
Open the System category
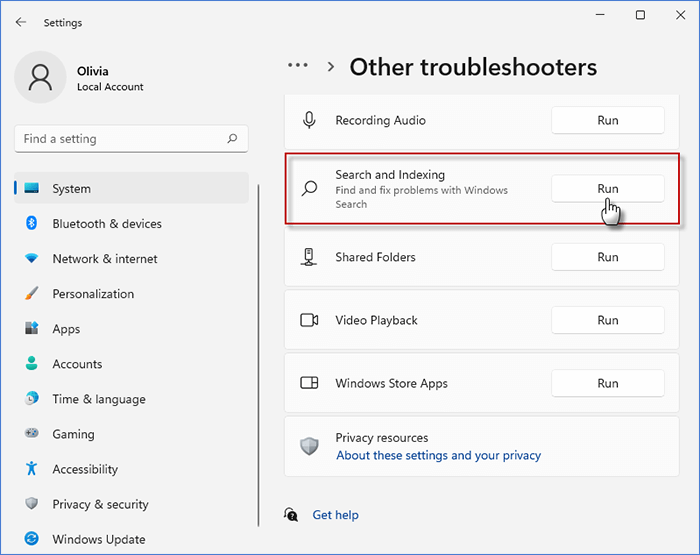72,189
